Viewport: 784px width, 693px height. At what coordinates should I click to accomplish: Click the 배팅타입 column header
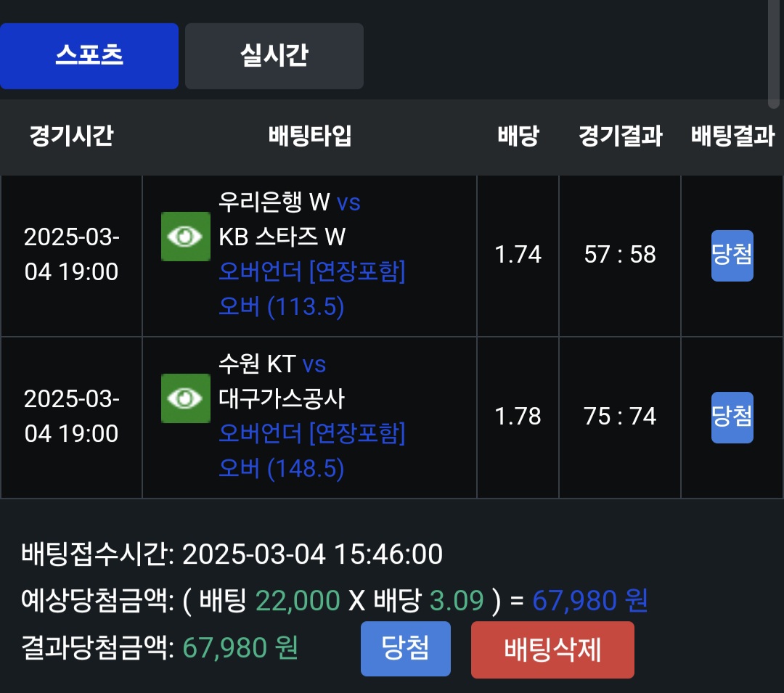(x=310, y=136)
